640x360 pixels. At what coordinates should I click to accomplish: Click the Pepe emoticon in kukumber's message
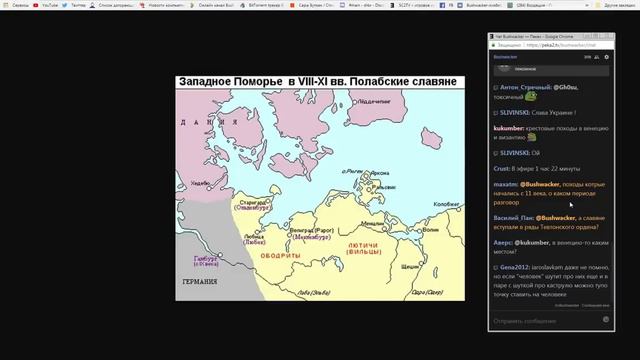coord(531,137)
